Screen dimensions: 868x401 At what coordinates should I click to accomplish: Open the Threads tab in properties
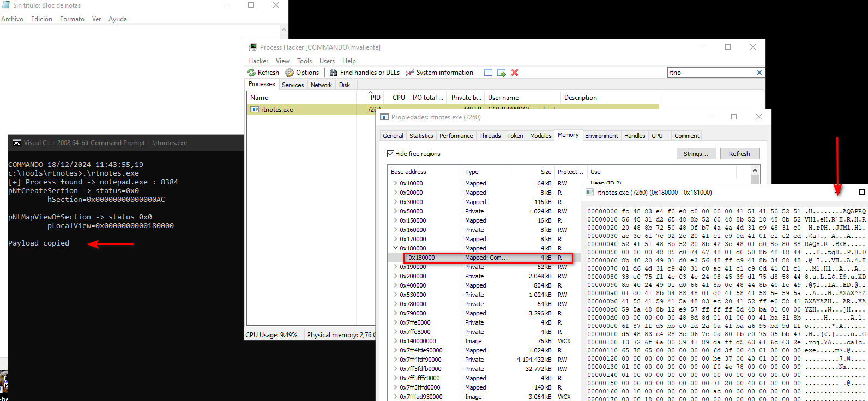[x=490, y=136]
